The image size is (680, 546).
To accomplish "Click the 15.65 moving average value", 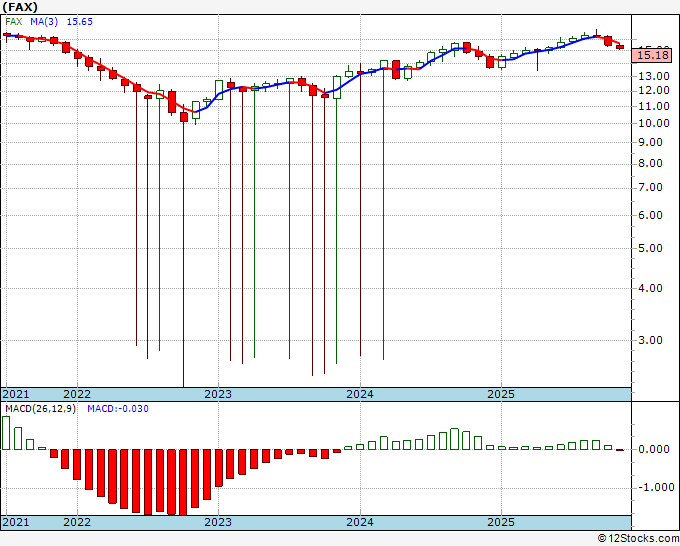I will 79,22.
